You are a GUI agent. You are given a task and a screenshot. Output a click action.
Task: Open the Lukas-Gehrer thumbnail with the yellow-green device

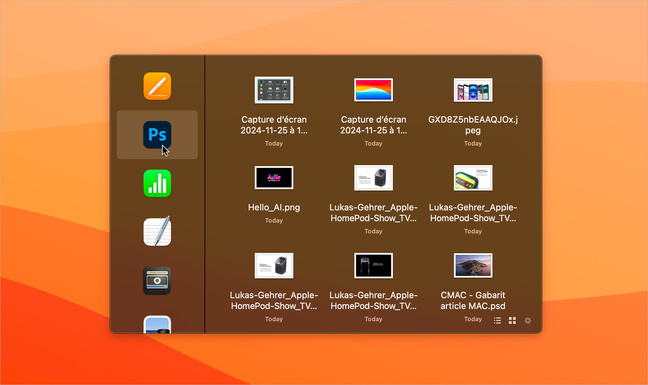pos(473,178)
